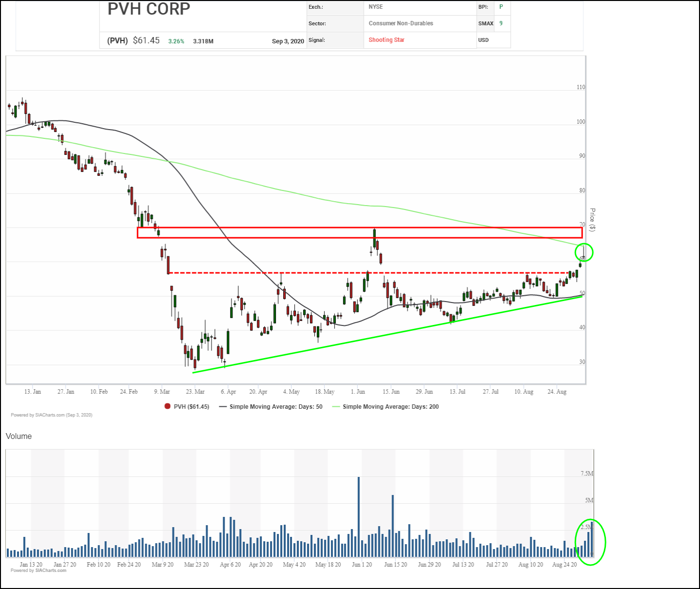The width and height of the screenshot is (700, 589).
Task: Click the tallest volume bar near Jun 1
Action: pos(359,516)
